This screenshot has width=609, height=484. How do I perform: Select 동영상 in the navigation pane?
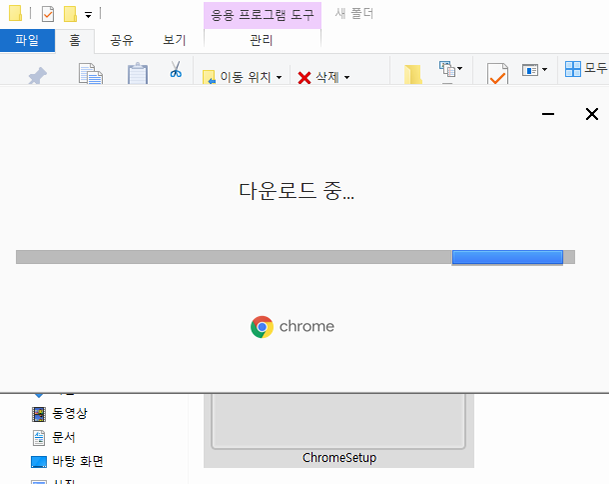pos(59,413)
